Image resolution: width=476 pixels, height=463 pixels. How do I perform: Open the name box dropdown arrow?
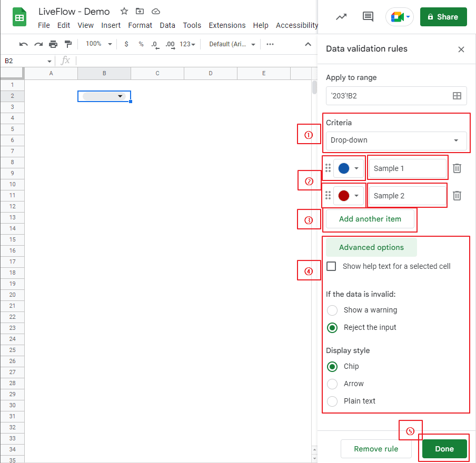pyautogui.click(x=49, y=61)
